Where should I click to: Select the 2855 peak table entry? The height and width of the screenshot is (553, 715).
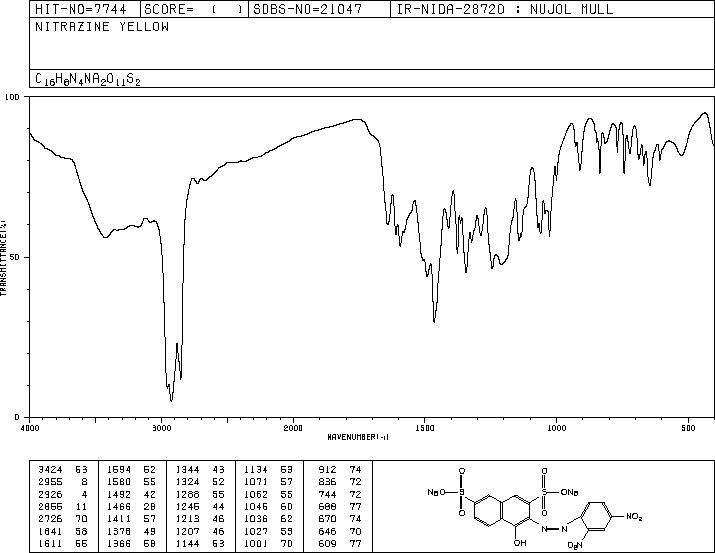point(63,506)
